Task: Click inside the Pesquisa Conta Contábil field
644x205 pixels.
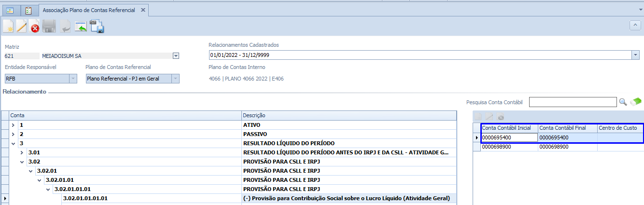Action: tap(573, 102)
